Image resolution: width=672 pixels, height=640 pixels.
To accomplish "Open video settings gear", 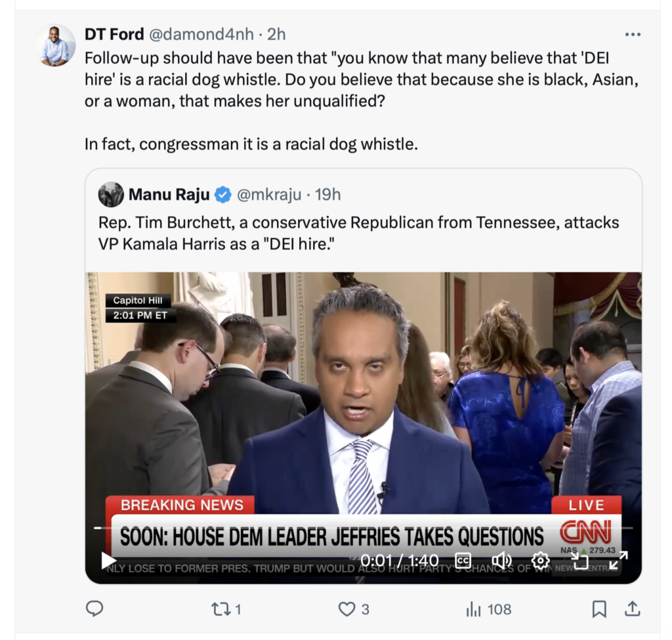I will coord(540,561).
